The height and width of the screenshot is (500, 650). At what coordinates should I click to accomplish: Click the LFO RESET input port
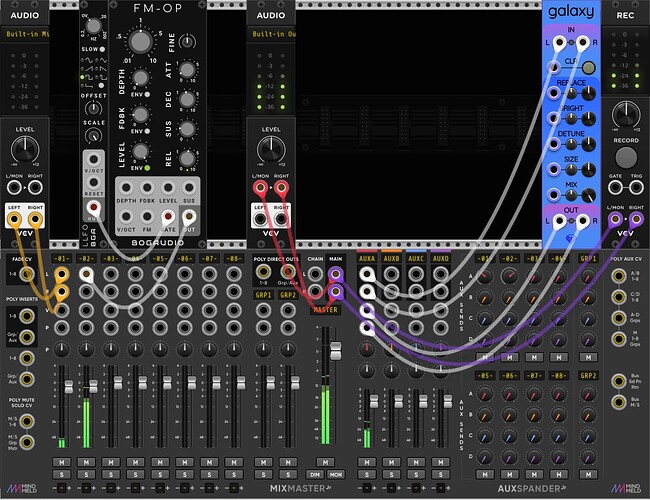94,182
